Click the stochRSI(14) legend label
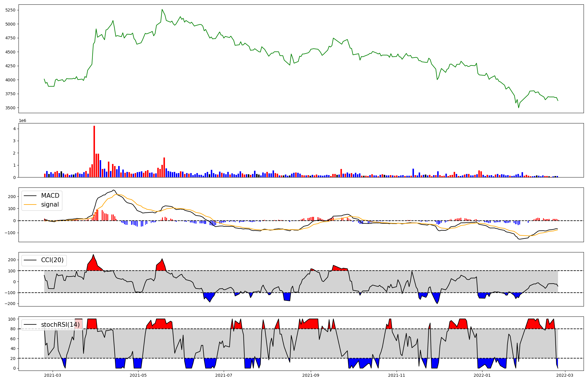Image resolution: width=588 pixels, height=382 pixels. click(60, 325)
